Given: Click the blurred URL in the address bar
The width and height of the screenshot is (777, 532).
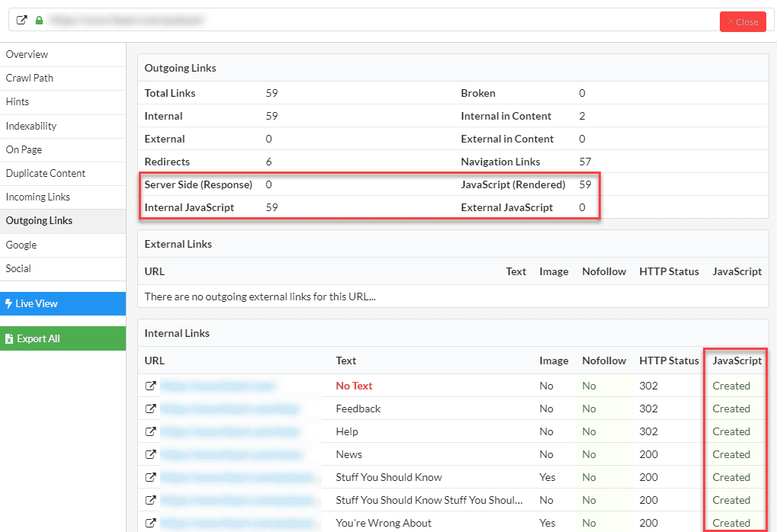Looking at the screenshot, I should [127, 21].
